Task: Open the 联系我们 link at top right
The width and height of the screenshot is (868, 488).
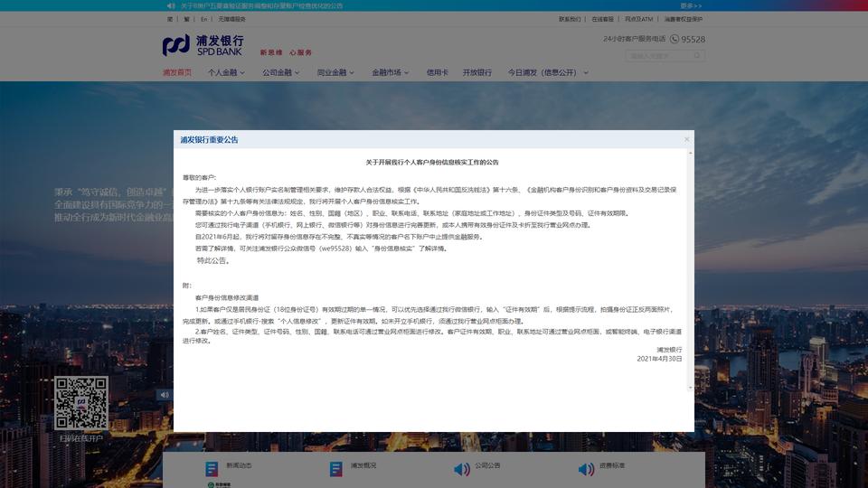Action: click(570, 19)
